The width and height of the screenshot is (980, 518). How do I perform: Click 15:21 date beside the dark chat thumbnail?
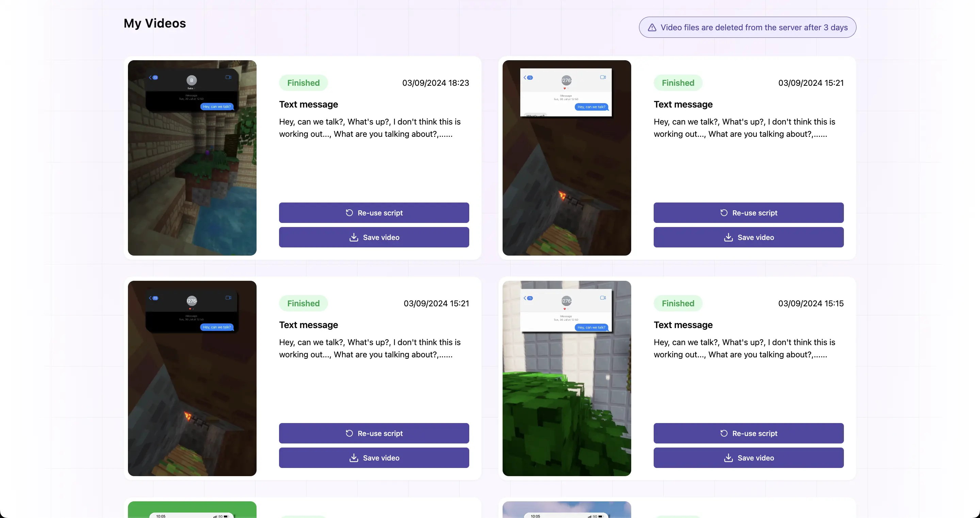point(436,303)
